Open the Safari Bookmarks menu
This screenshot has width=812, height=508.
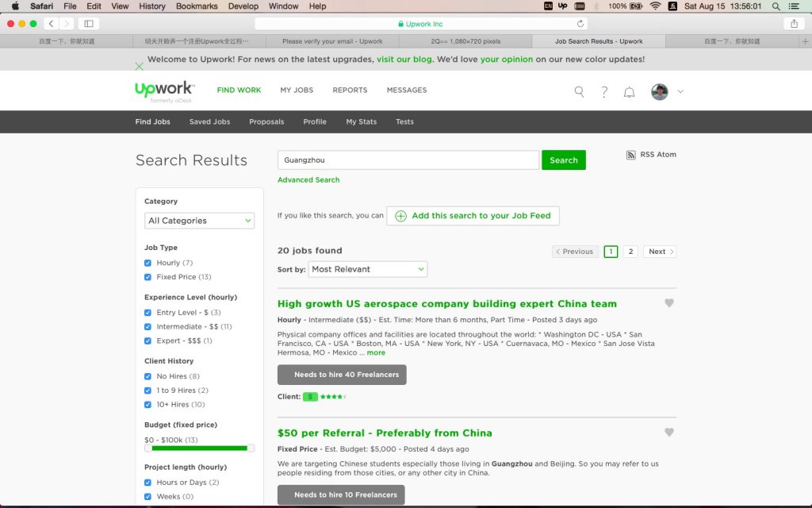coord(197,6)
